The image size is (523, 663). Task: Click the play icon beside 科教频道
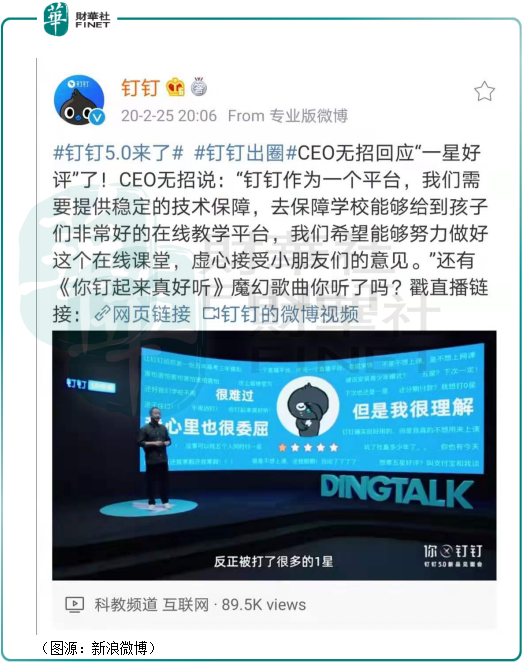coord(74,604)
